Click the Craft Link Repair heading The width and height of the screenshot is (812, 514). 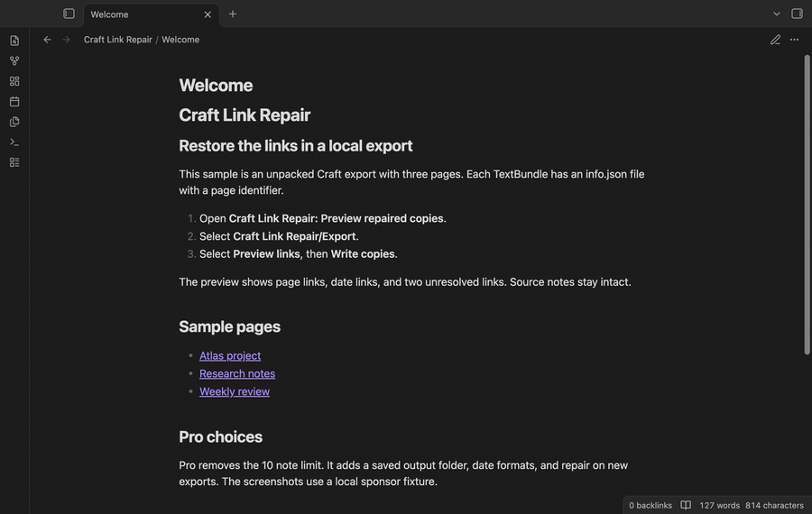click(x=245, y=115)
